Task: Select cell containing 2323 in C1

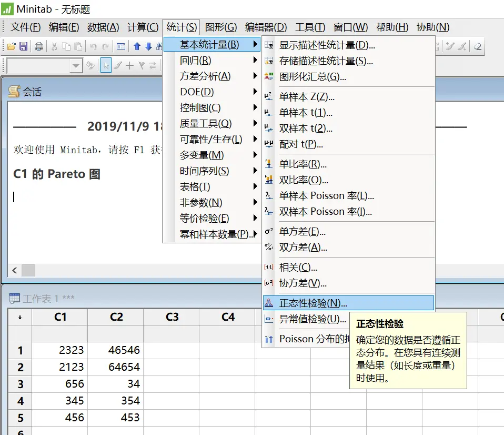Action: pyautogui.click(x=60, y=350)
